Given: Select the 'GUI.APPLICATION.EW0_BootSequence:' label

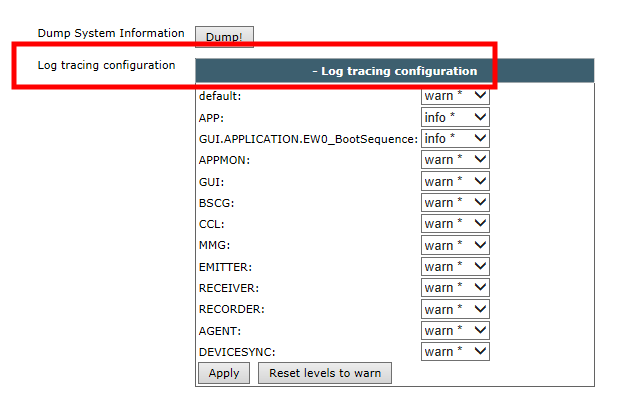Looking at the screenshot, I should (x=308, y=139).
